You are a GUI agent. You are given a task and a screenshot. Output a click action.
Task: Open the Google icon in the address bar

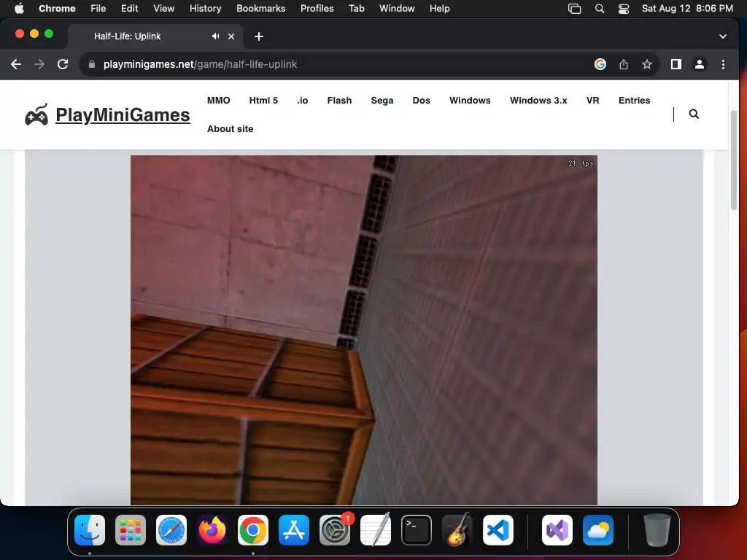tap(600, 64)
